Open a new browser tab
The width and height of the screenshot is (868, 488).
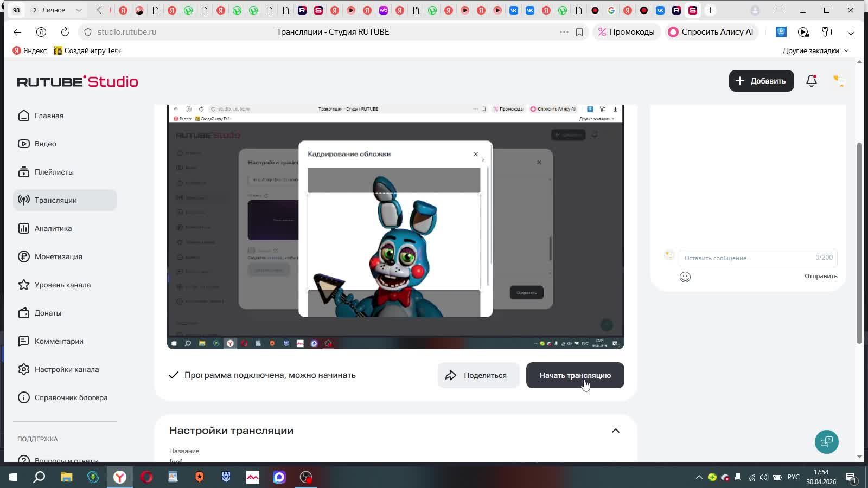coord(710,10)
